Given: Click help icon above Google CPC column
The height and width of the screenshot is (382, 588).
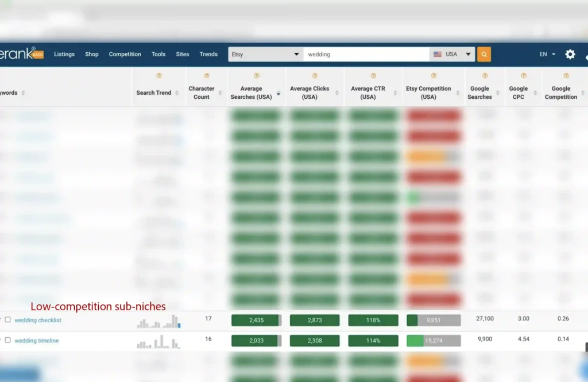Looking at the screenshot, I should point(523,76).
